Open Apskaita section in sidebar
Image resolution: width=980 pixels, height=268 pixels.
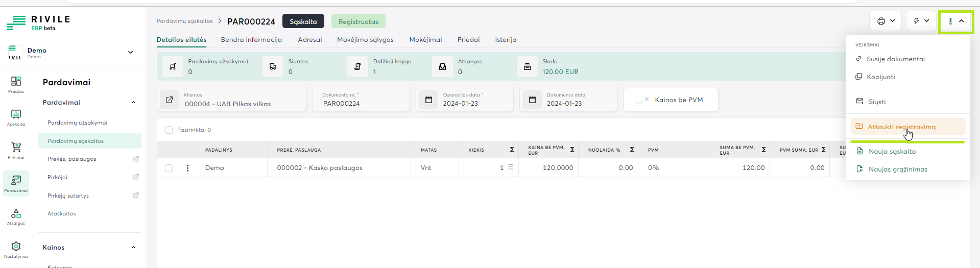tap(16, 117)
